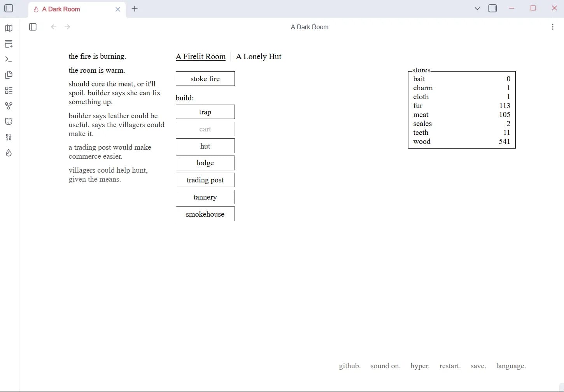Toggle the "sound on." option
This screenshot has width=564, height=392.
click(x=385, y=366)
